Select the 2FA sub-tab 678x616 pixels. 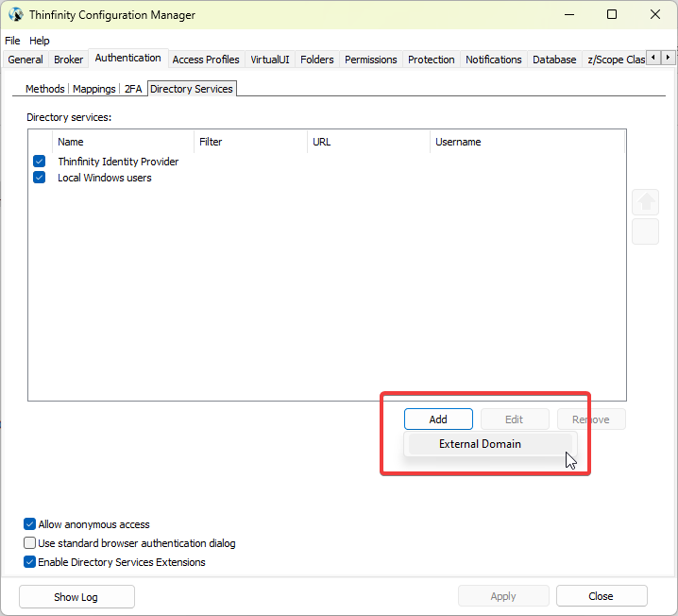point(133,89)
